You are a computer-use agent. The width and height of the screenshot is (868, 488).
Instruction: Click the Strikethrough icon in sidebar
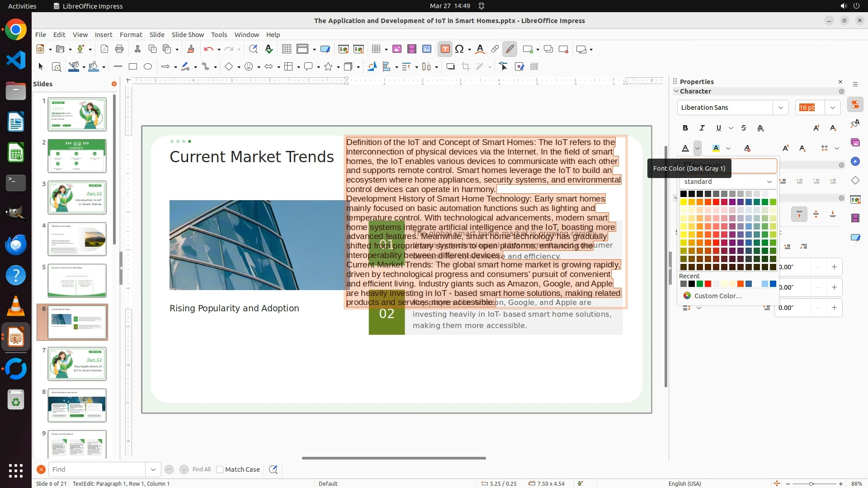pyautogui.click(x=744, y=128)
